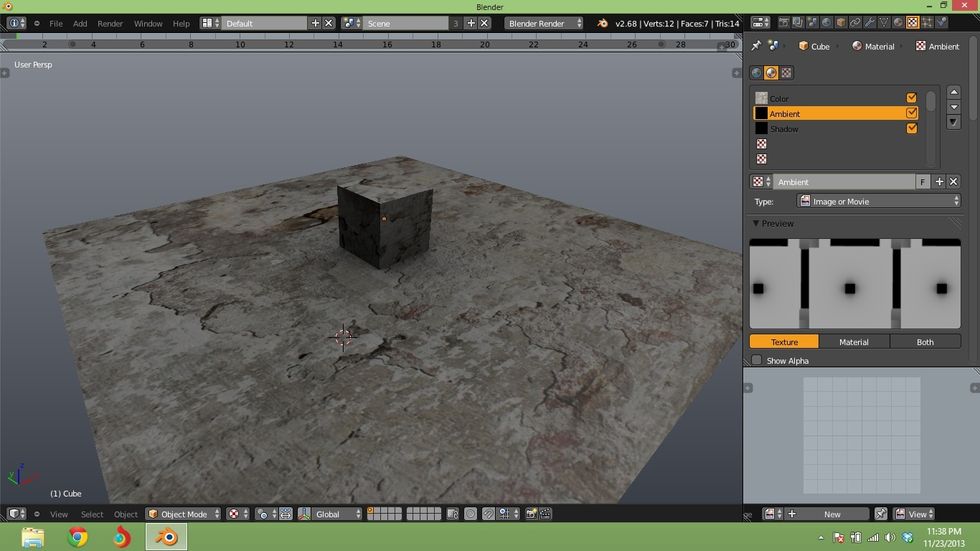Open the Material properties sphere icon

coord(898,22)
